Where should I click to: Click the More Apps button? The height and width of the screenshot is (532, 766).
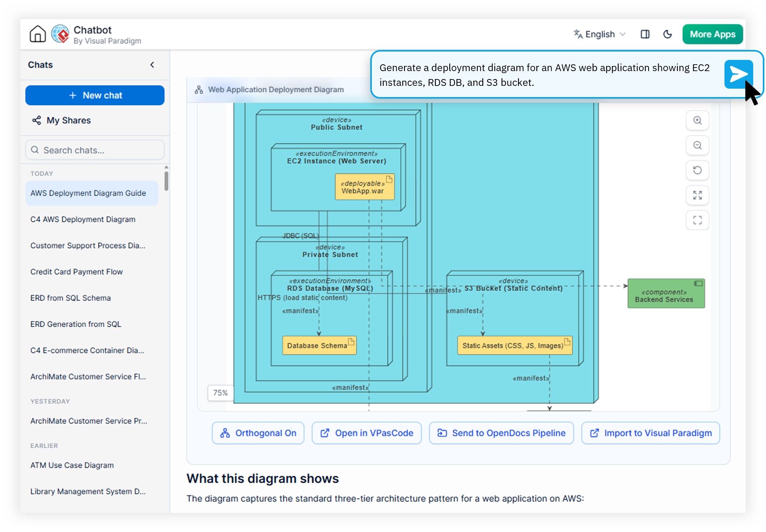pos(712,34)
